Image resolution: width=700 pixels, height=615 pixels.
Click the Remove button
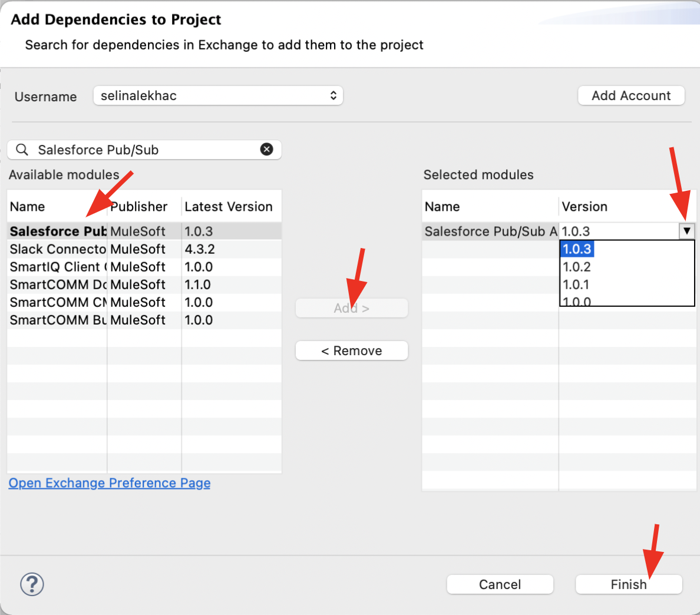point(352,351)
